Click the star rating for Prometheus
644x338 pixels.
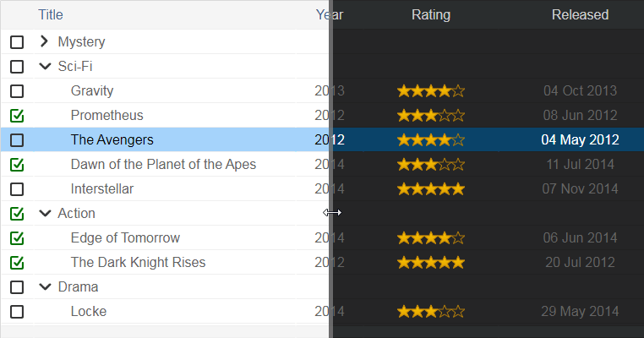431,115
